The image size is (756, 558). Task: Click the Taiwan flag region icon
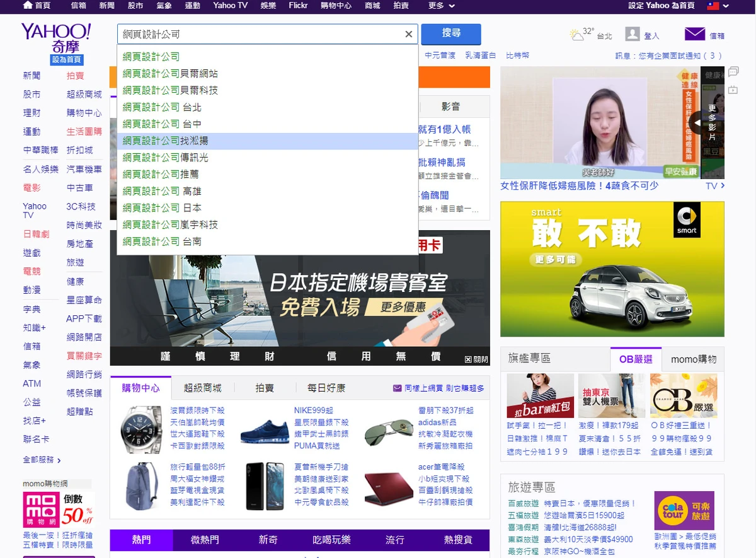tap(713, 6)
